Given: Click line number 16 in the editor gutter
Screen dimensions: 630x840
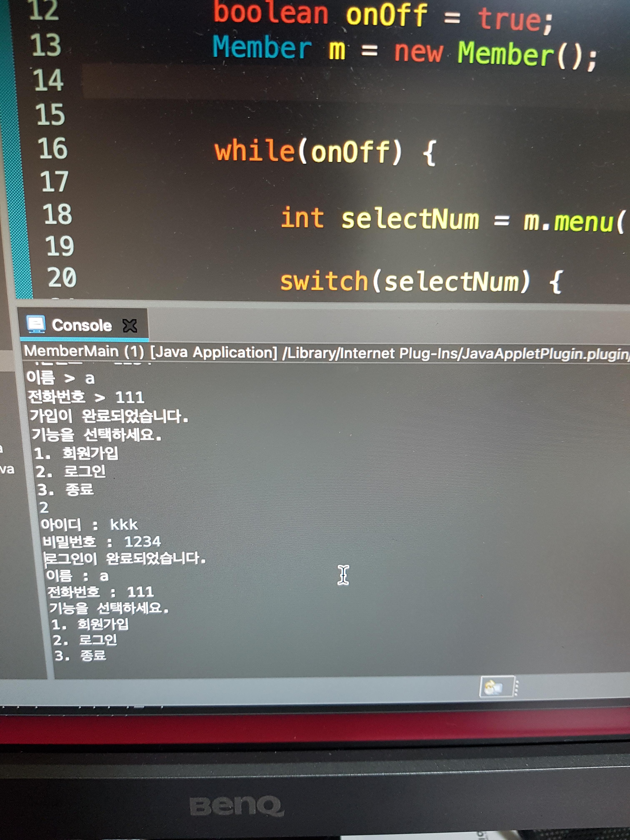Looking at the screenshot, I should [x=53, y=148].
